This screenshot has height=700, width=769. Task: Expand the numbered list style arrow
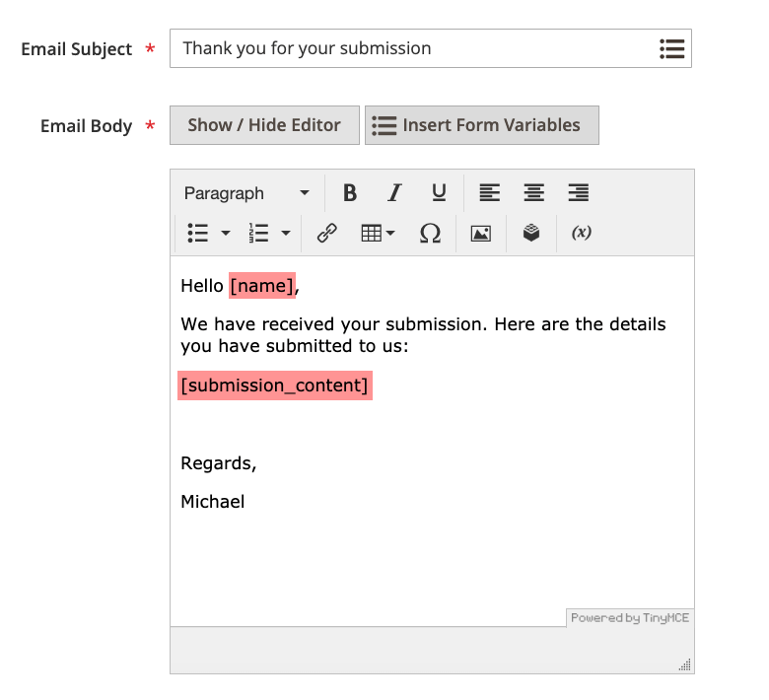[x=286, y=234]
